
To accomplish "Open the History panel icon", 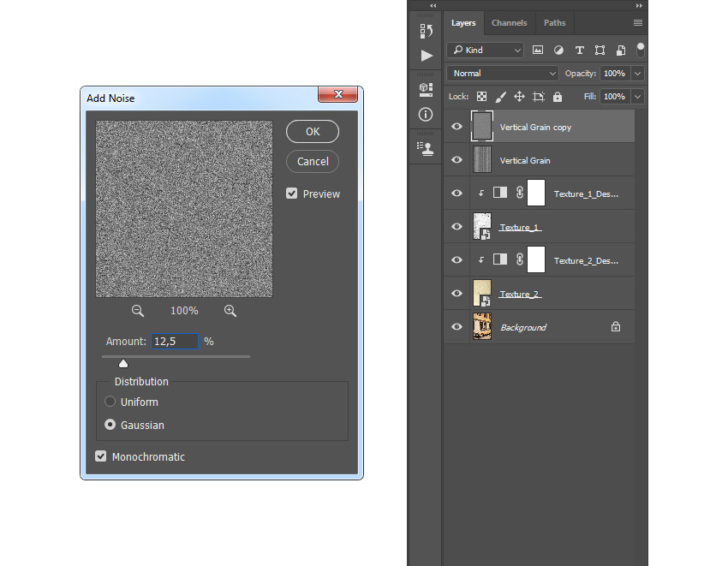I will pos(427,31).
